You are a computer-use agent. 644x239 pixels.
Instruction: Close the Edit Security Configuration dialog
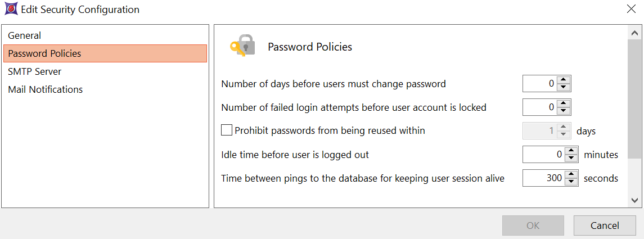(631, 9)
